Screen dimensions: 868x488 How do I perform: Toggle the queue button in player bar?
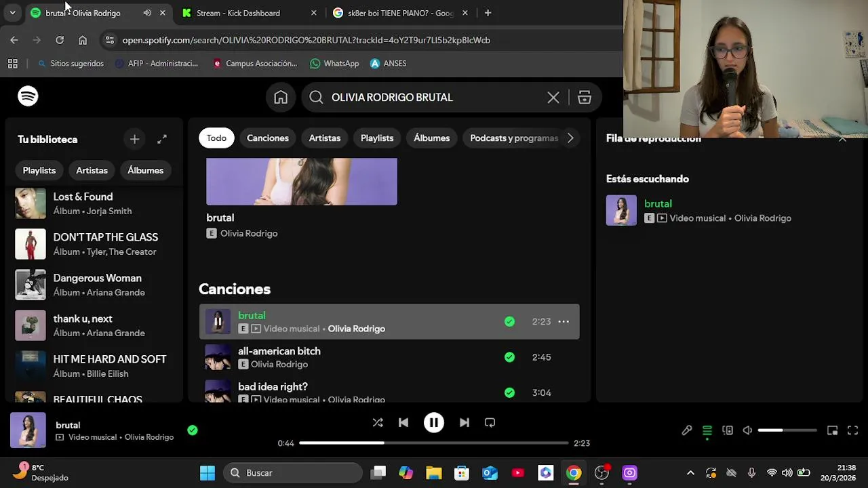click(707, 430)
